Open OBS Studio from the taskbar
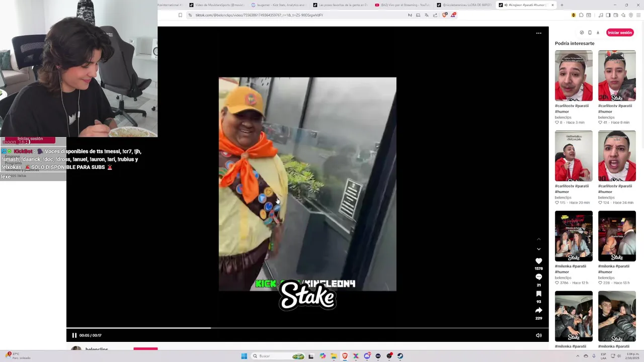 click(389, 356)
